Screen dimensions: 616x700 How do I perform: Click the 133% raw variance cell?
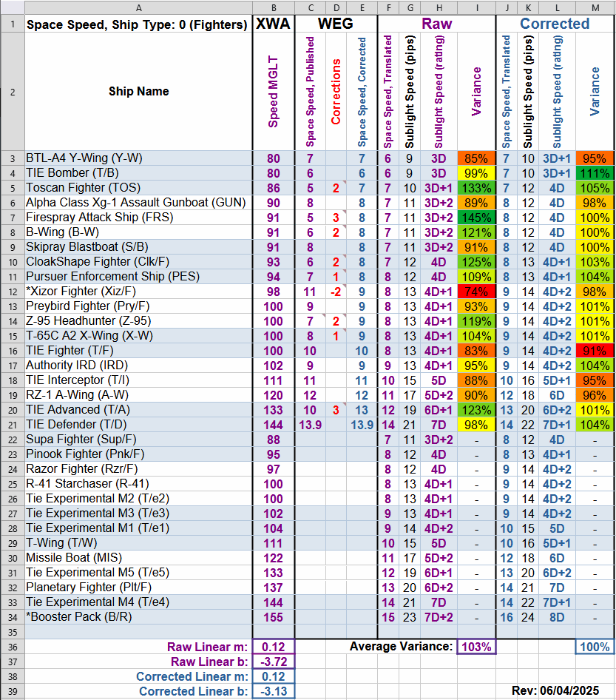[x=477, y=188]
